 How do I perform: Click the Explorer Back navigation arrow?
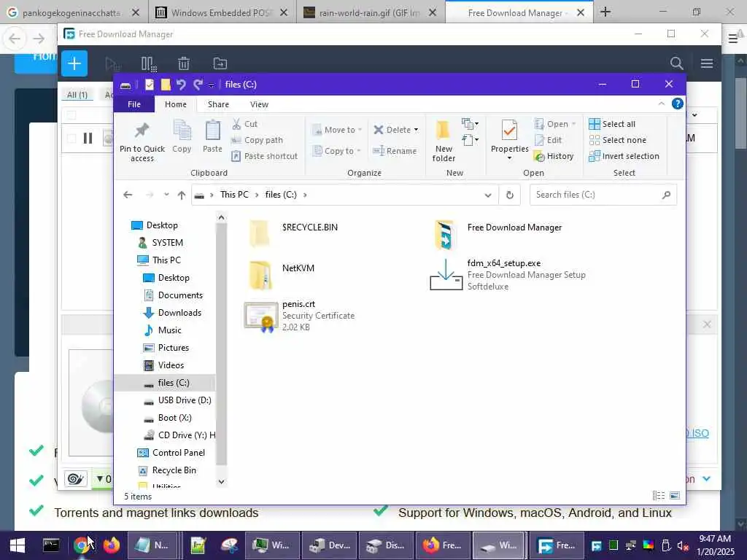(128, 195)
